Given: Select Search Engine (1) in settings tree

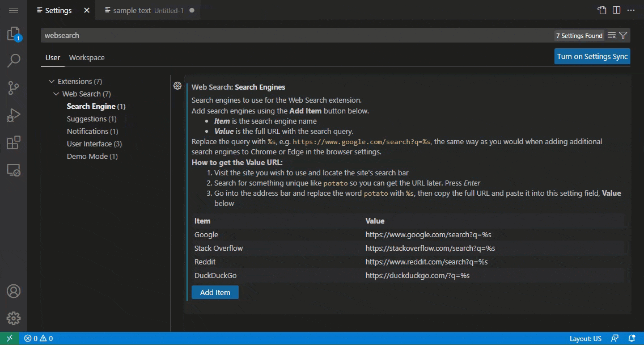Looking at the screenshot, I should point(96,107).
